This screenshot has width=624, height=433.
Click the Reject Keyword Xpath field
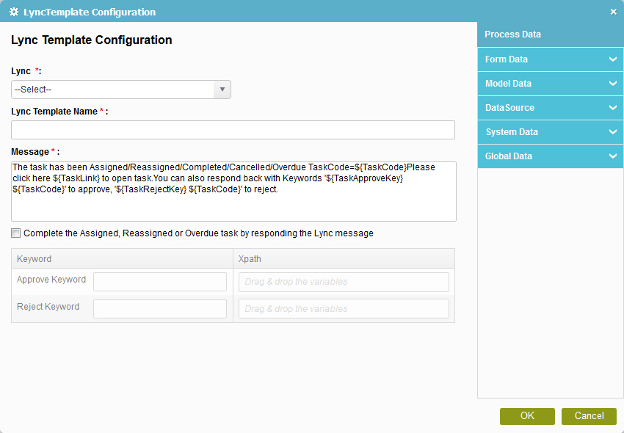(x=343, y=309)
